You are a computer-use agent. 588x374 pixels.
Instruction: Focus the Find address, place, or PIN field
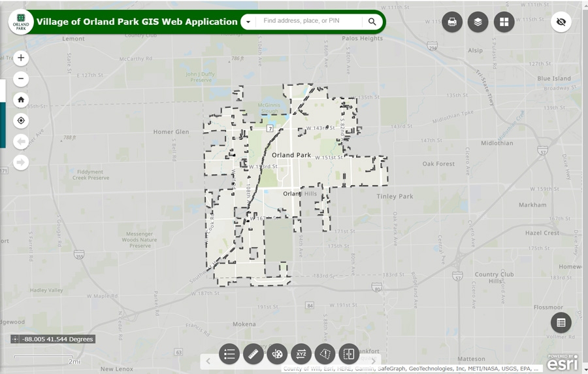309,21
